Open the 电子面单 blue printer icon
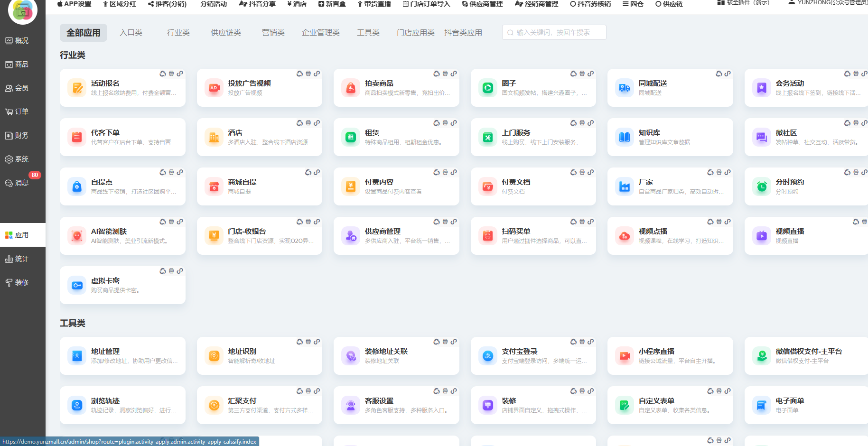This screenshot has height=446, width=868. pos(762,405)
